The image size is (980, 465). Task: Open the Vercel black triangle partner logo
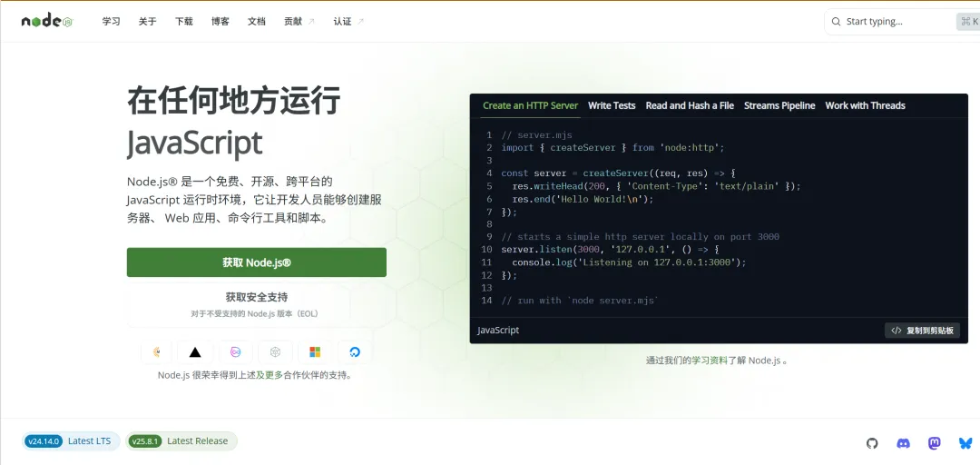[x=195, y=352]
